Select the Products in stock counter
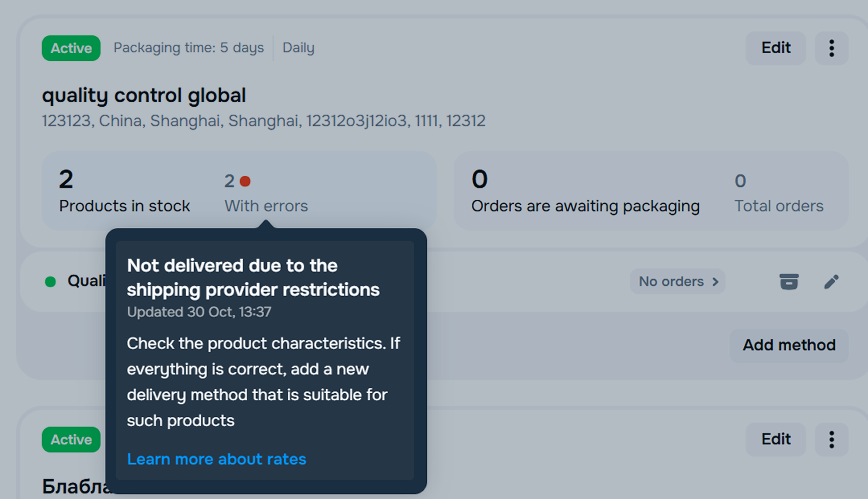Screen dimensions: 868x499 (x=124, y=192)
